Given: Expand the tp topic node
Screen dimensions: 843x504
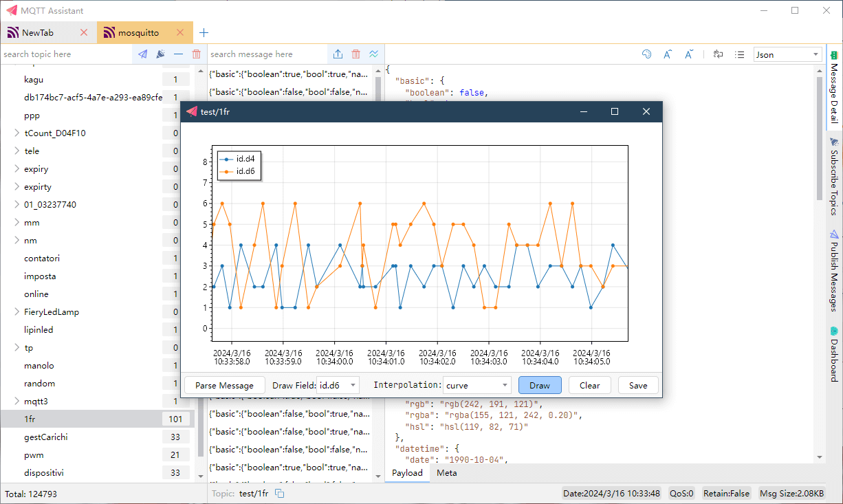Looking at the screenshot, I should click(x=17, y=347).
